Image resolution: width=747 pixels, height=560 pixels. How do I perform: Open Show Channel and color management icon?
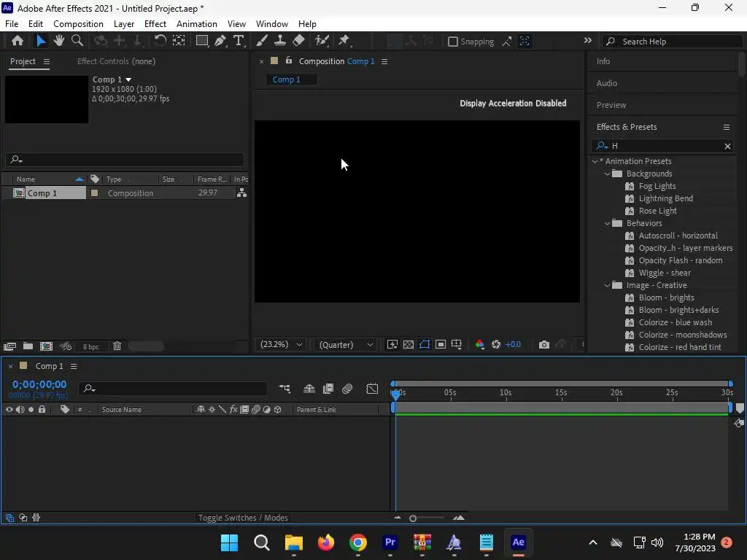tap(480, 344)
